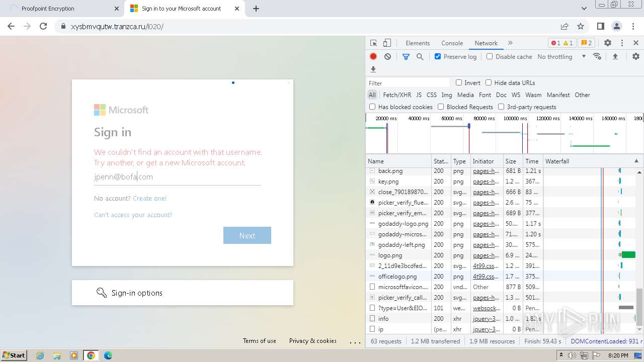Viewport: 644px width, 362px height.
Task: Switch to the Elements tab
Action: tap(418, 43)
